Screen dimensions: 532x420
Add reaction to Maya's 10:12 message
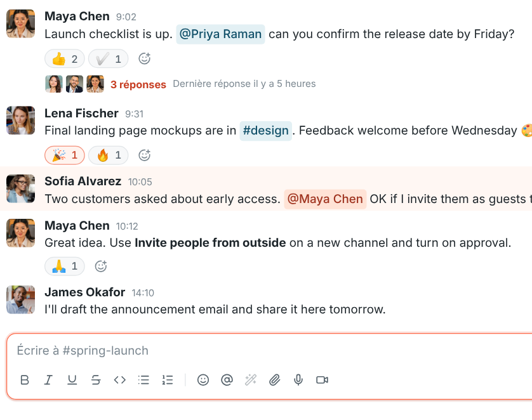pos(101,266)
